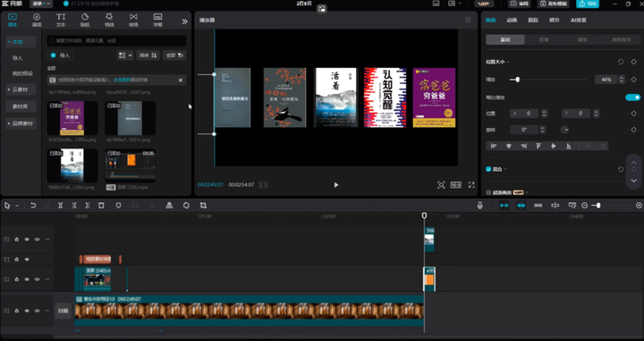This screenshot has width=644, height=341.
Task: Add keyframe for scale row
Action: tap(634, 80)
